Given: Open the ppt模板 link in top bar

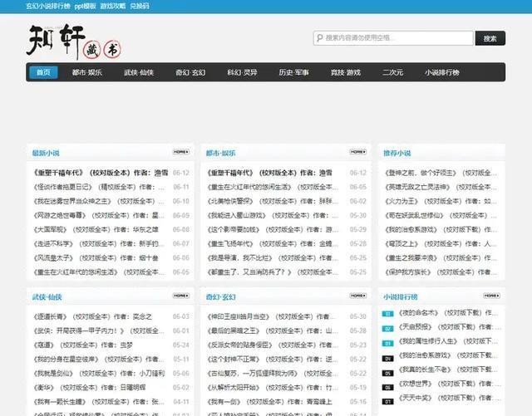Looking at the screenshot, I should 85,5.
